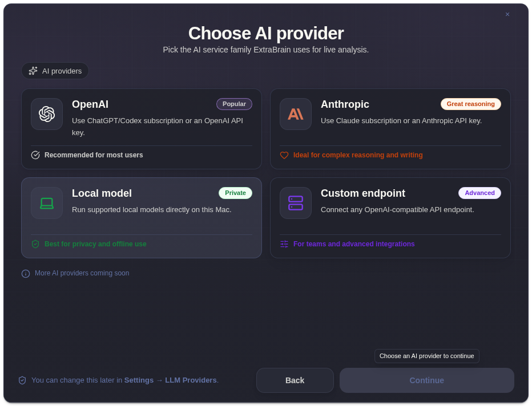
Task: Click the Local model laptop icon
Action: (x=47, y=203)
